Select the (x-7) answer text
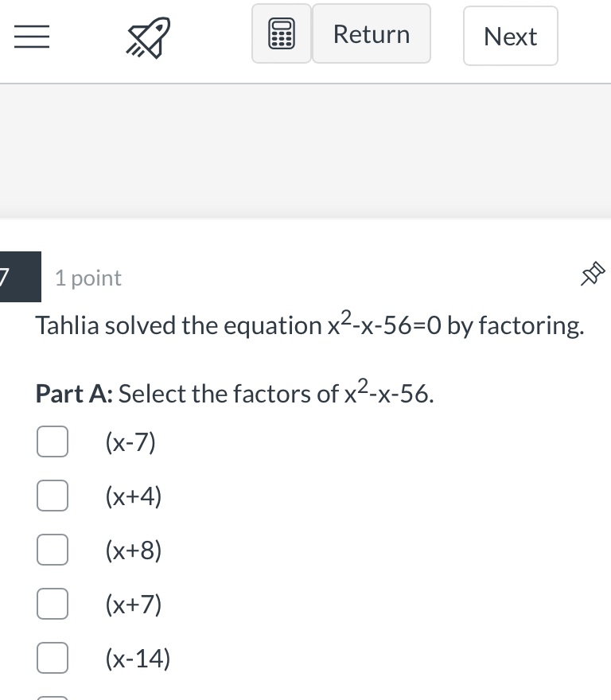 point(132,441)
